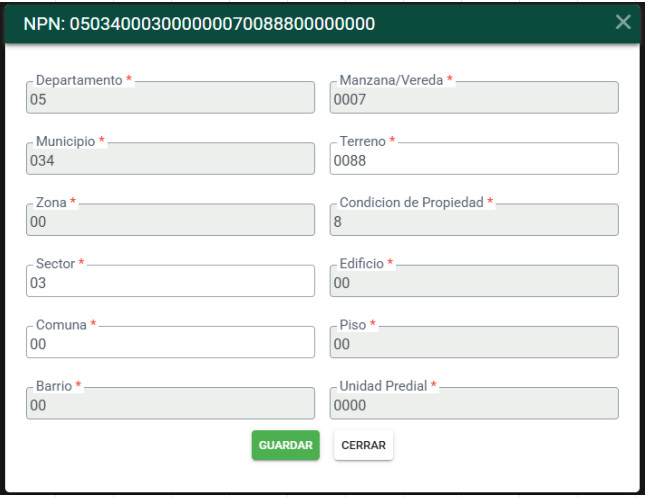Click into the Zona input box
645x497 pixels.
[170, 220]
